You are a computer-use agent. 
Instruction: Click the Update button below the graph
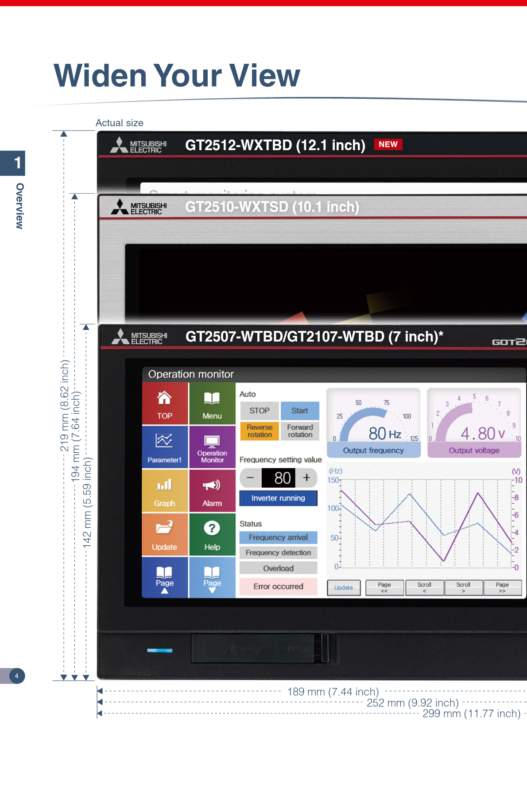344,588
